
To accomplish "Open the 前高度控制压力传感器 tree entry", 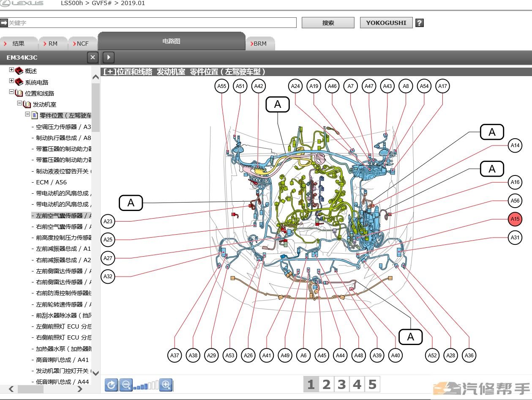I will pos(63,238).
